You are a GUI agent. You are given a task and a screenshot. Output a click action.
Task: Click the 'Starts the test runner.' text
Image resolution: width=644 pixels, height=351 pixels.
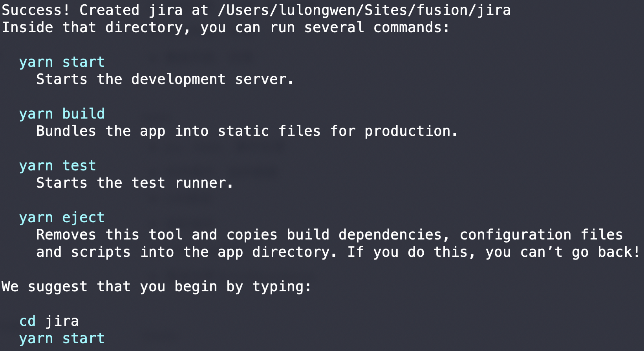(x=135, y=183)
